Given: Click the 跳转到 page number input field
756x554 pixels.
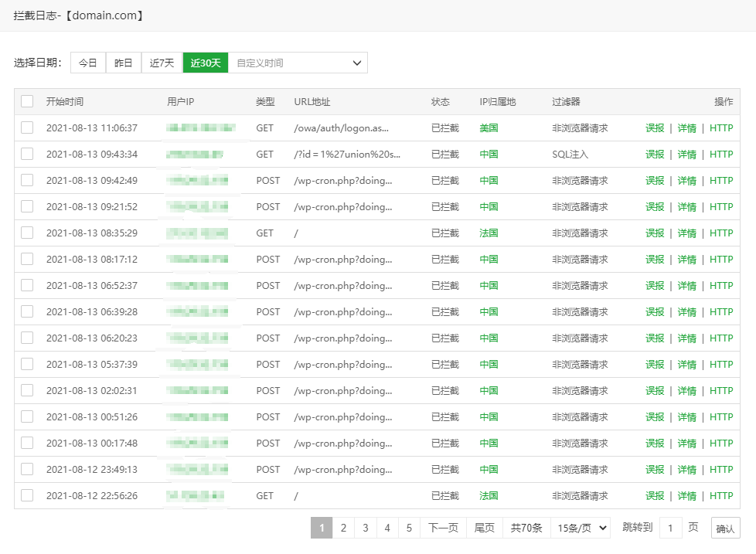Looking at the screenshot, I should (x=670, y=528).
